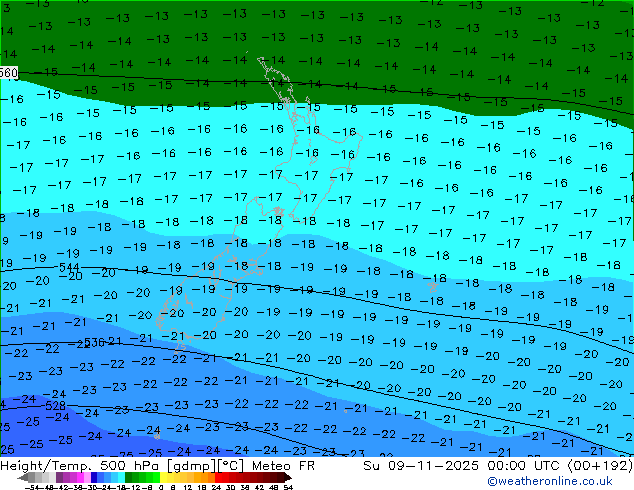Click the '00:00 UTC' time text
The image size is (634, 490).
pos(524,466)
